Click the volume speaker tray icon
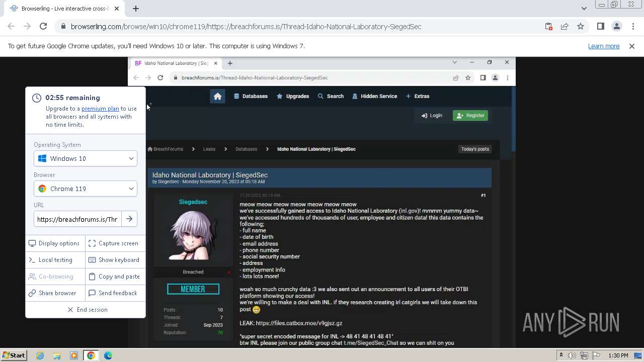 click(572, 355)
